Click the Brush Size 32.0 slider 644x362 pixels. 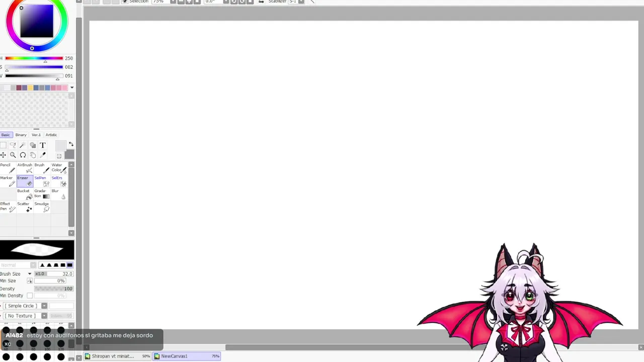tap(54, 274)
